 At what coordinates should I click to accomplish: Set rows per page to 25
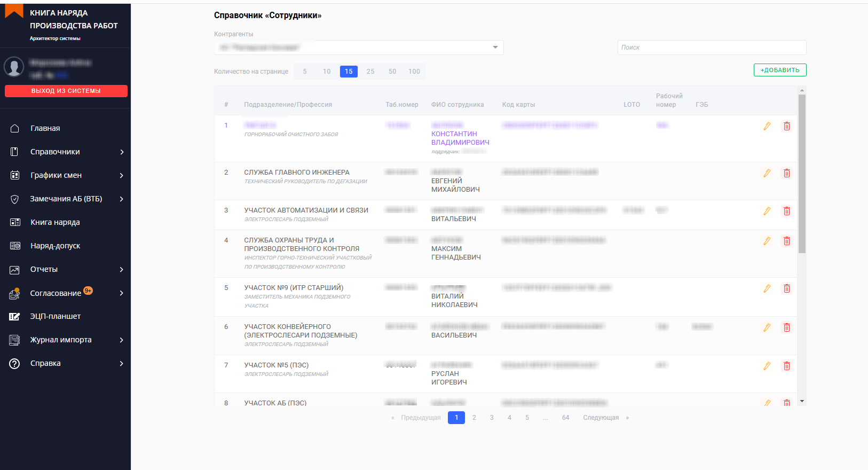coord(370,72)
